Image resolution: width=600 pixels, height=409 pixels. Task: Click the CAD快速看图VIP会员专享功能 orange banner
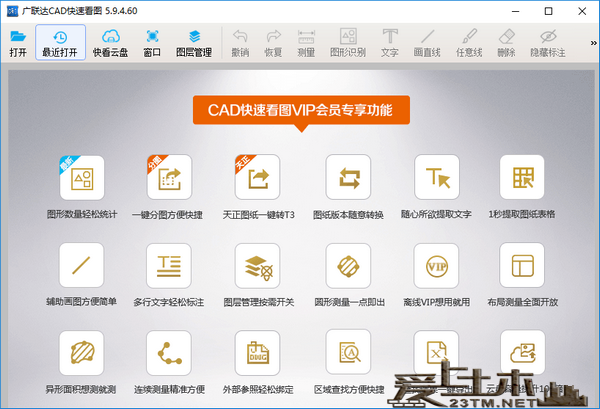[x=301, y=110]
